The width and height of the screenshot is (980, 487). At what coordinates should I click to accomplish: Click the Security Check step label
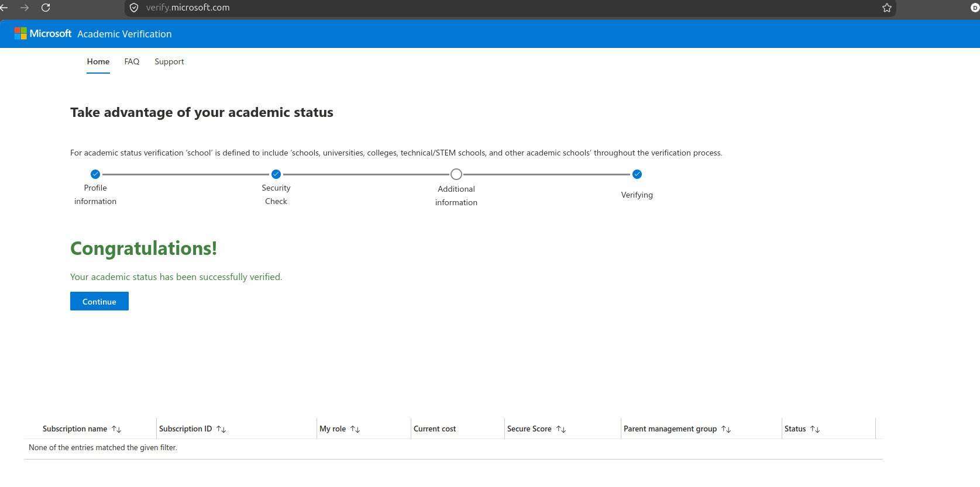coord(276,195)
